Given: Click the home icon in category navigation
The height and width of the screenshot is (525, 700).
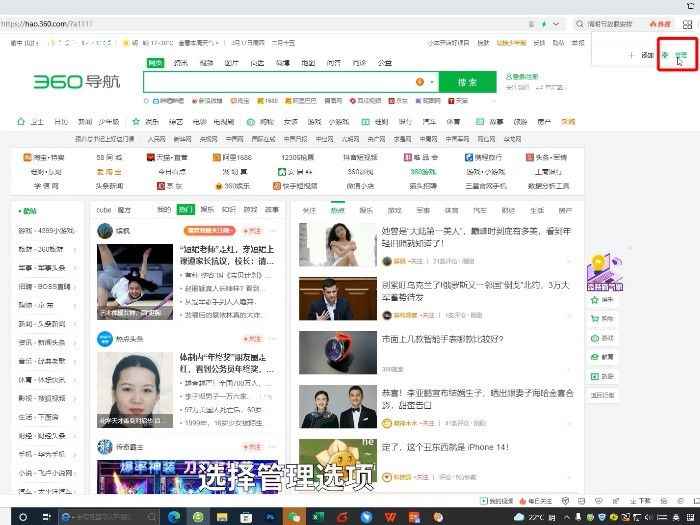Looking at the screenshot, I should (21, 121).
